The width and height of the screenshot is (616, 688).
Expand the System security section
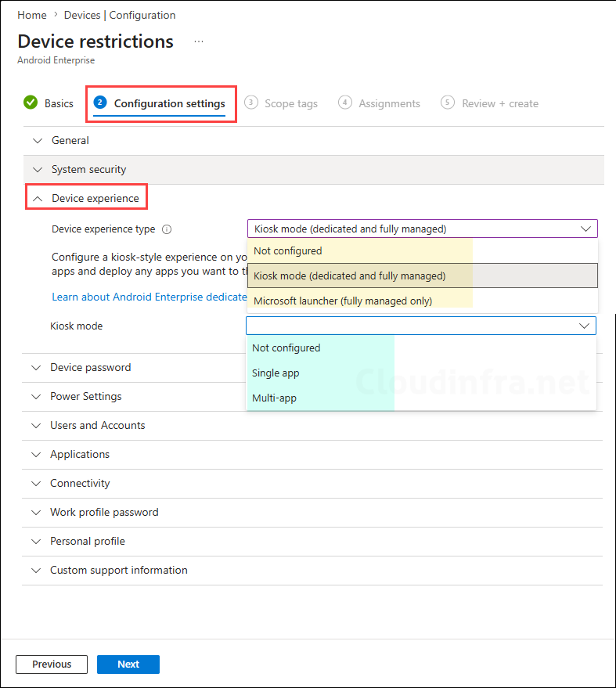coord(314,169)
